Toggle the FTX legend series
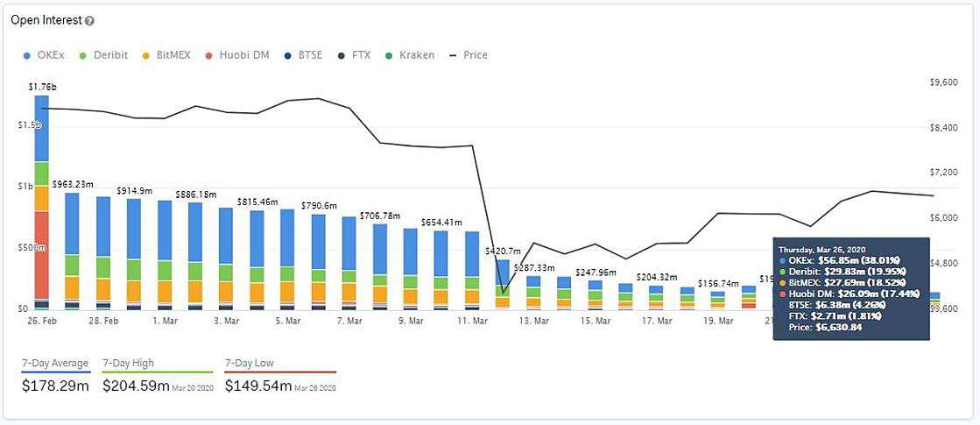This screenshot has width=980, height=425. (x=353, y=55)
